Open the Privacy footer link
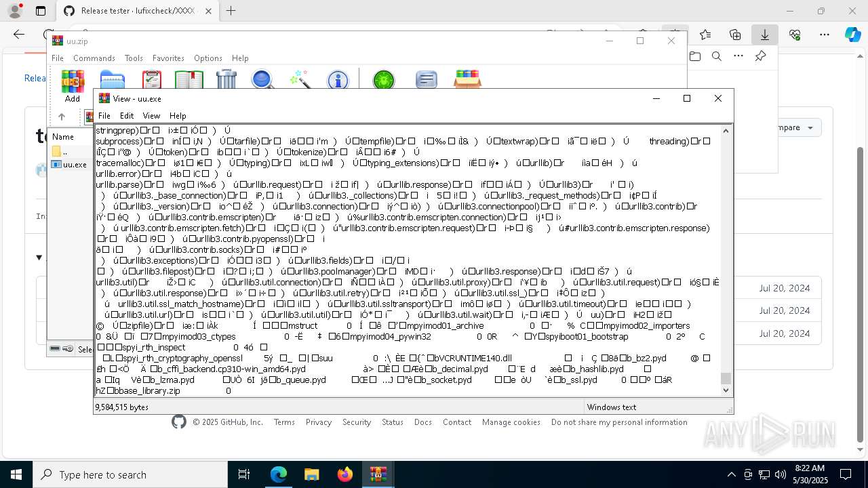The image size is (868, 488). 319,422
